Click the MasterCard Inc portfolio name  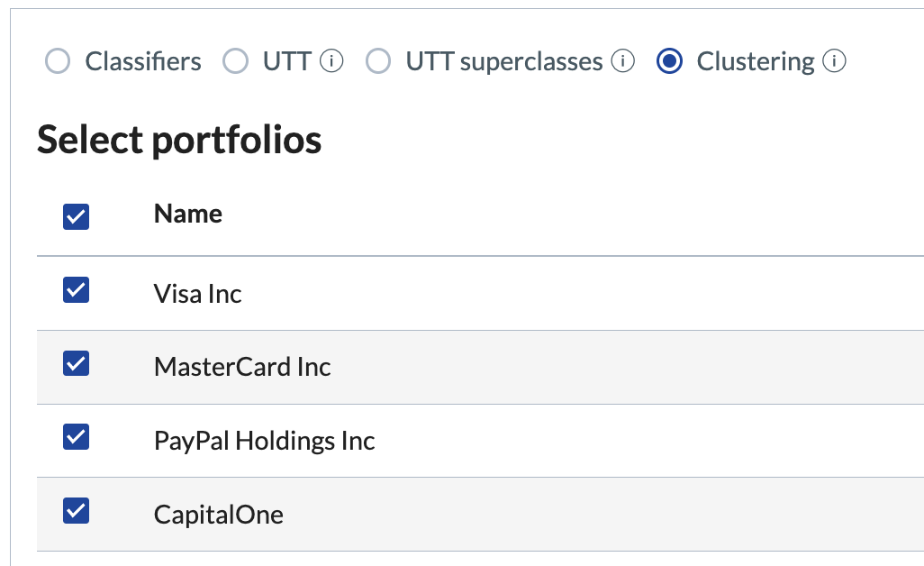(x=242, y=367)
